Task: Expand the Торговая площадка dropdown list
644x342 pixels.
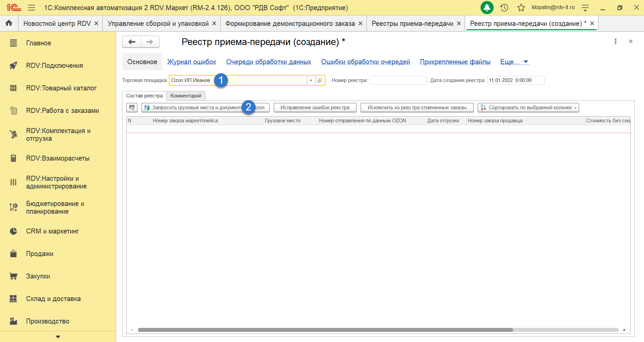Action: click(311, 80)
